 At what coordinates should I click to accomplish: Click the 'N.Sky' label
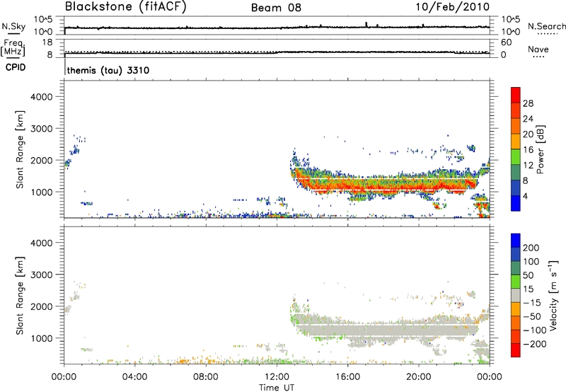pos(13,26)
